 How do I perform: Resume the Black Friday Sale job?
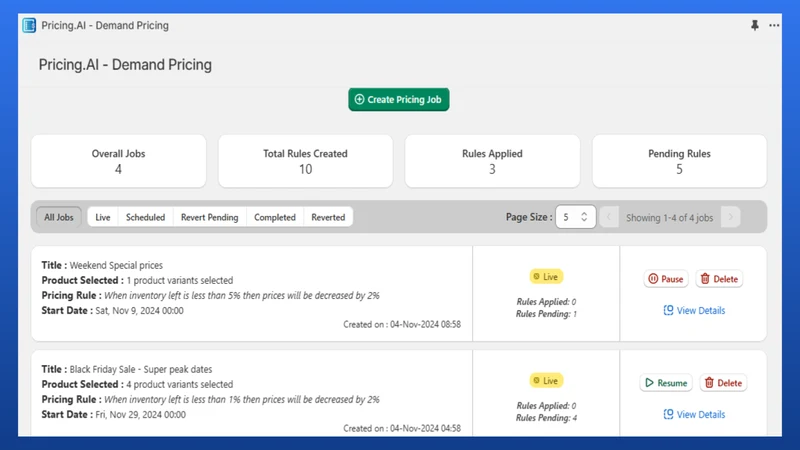click(x=666, y=383)
